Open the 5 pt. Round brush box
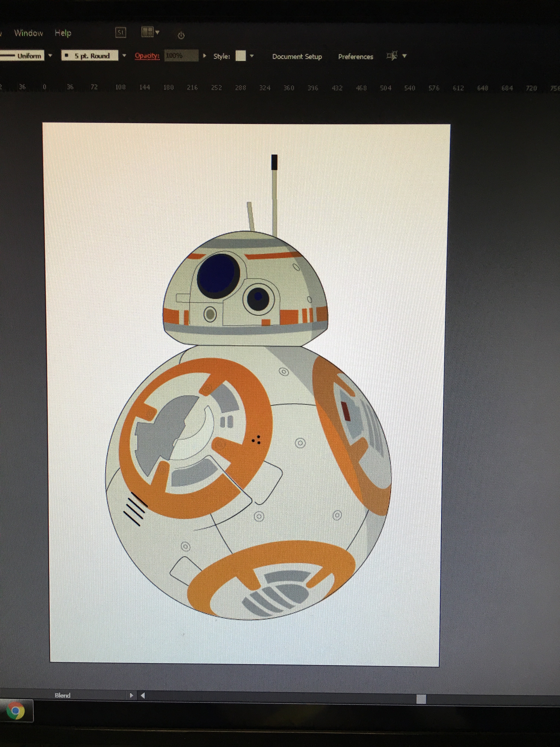The image size is (560, 747). (x=90, y=55)
